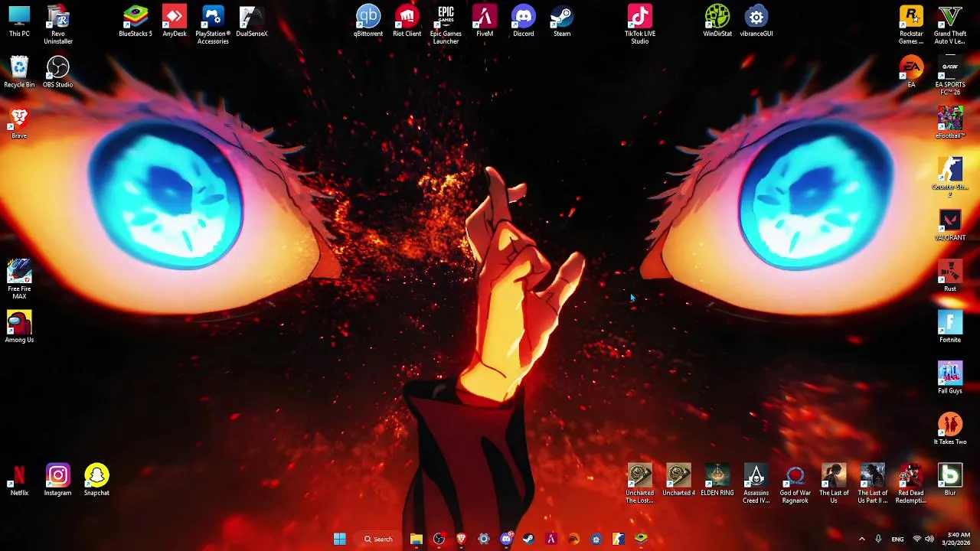Open Rust game shortcut
Image resolution: width=980 pixels, height=551 pixels.
click(x=950, y=276)
